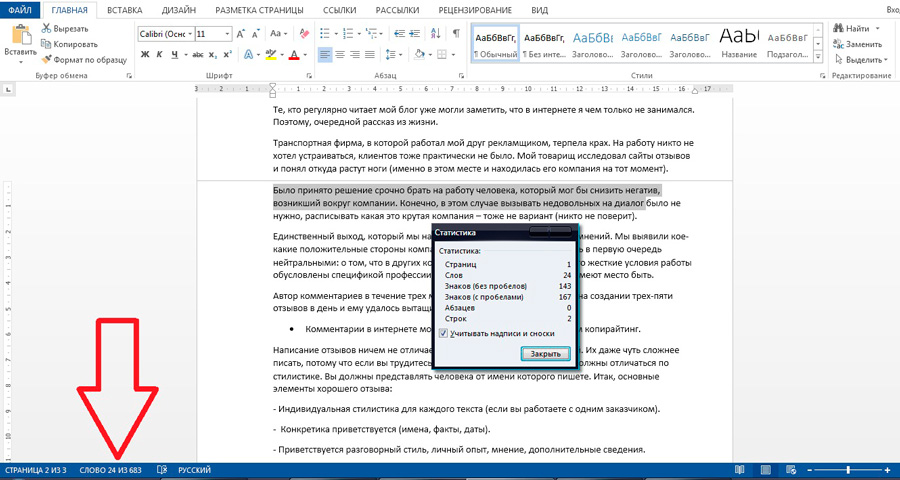Click zoom in plus button
Viewport: 900px width, 480px height.
(x=887, y=471)
